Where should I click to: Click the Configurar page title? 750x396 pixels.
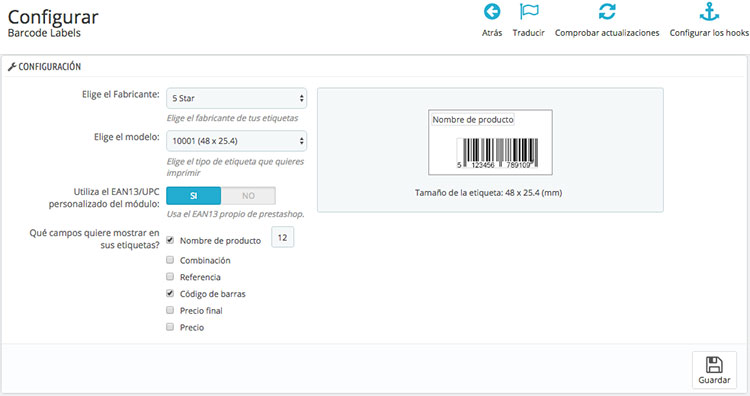point(53,17)
